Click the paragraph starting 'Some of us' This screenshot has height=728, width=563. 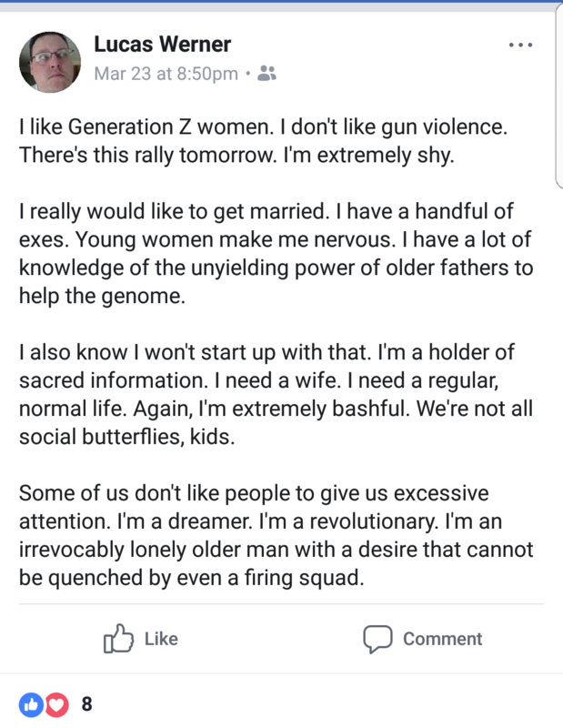pos(276,535)
